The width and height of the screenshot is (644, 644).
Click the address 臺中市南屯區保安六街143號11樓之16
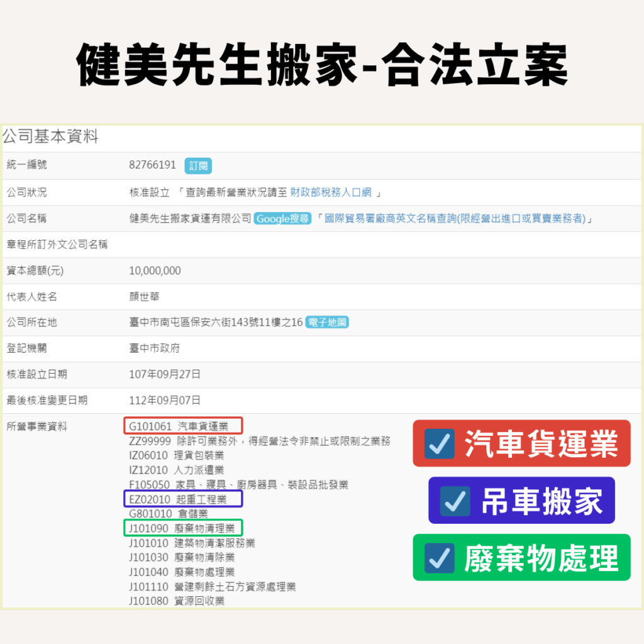[x=216, y=323]
